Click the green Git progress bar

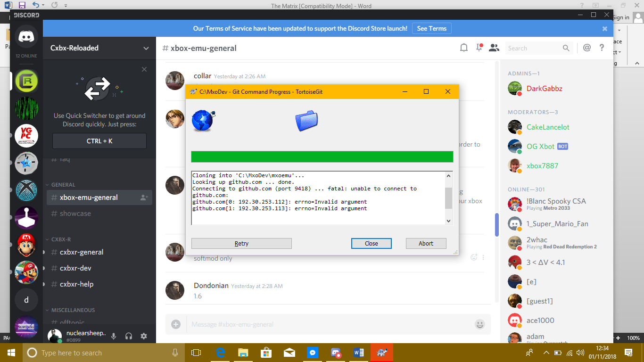point(322,157)
